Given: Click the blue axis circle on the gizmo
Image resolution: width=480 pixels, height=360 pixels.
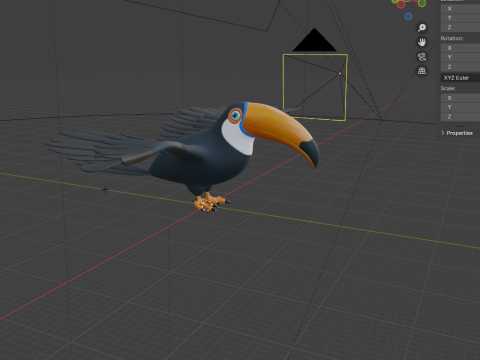Looking at the screenshot, I should tap(408, 16).
